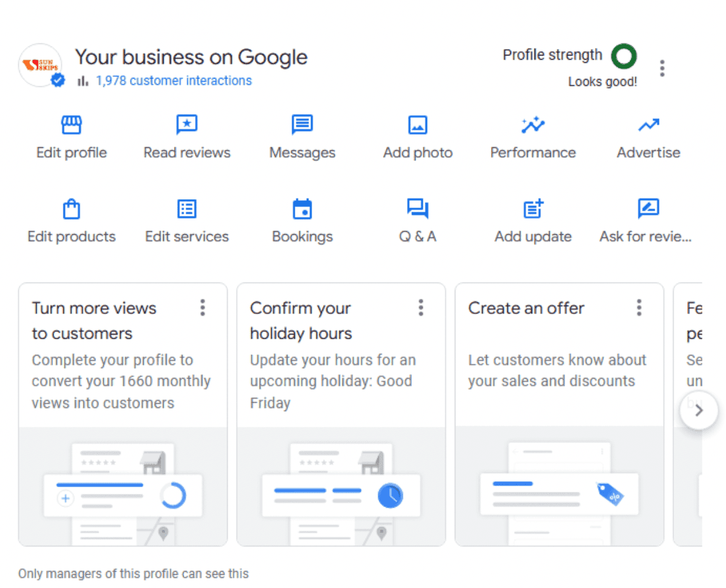This screenshot has height=588, width=726.
Task: Open the Create an offer heading
Action: pyautogui.click(x=526, y=309)
